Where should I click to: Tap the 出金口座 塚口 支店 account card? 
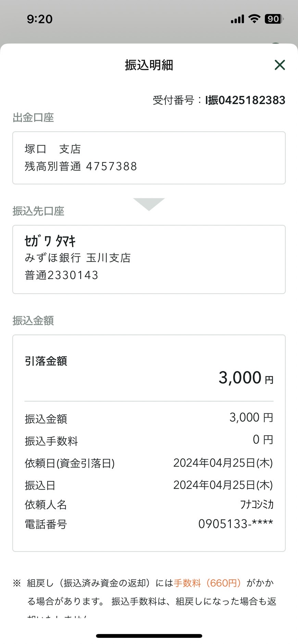[x=149, y=158]
